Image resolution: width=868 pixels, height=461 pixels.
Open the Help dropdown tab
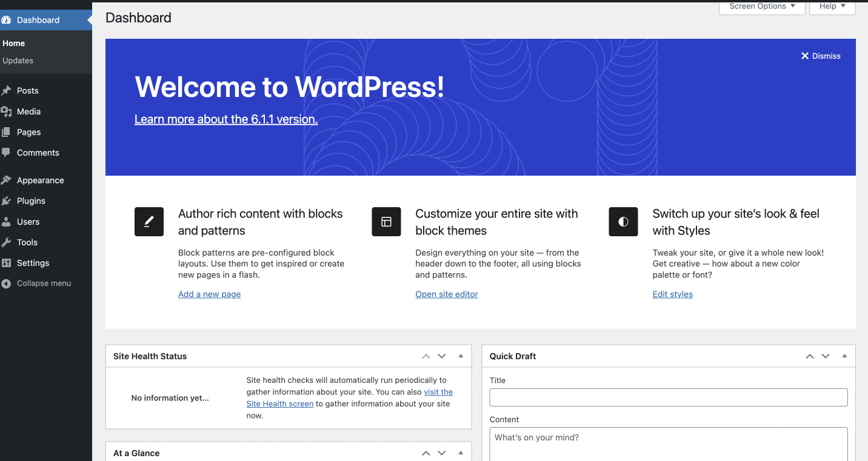[x=832, y=7]
